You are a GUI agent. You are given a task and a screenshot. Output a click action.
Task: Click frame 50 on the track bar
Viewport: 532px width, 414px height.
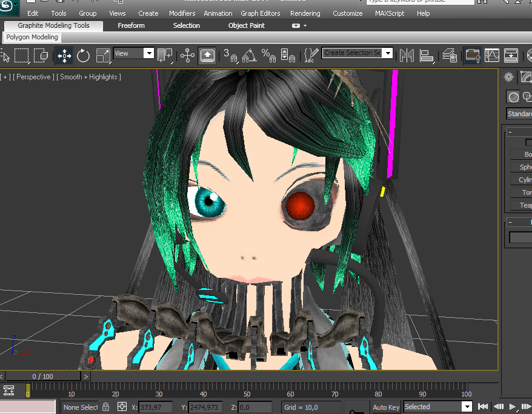coord(247,390)
